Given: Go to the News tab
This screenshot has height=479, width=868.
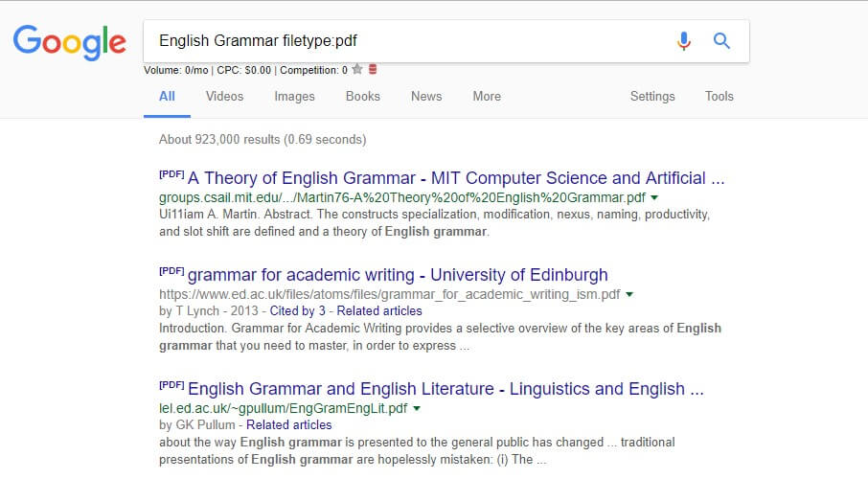Looking at the screenshot, I should tap(425, 96).
